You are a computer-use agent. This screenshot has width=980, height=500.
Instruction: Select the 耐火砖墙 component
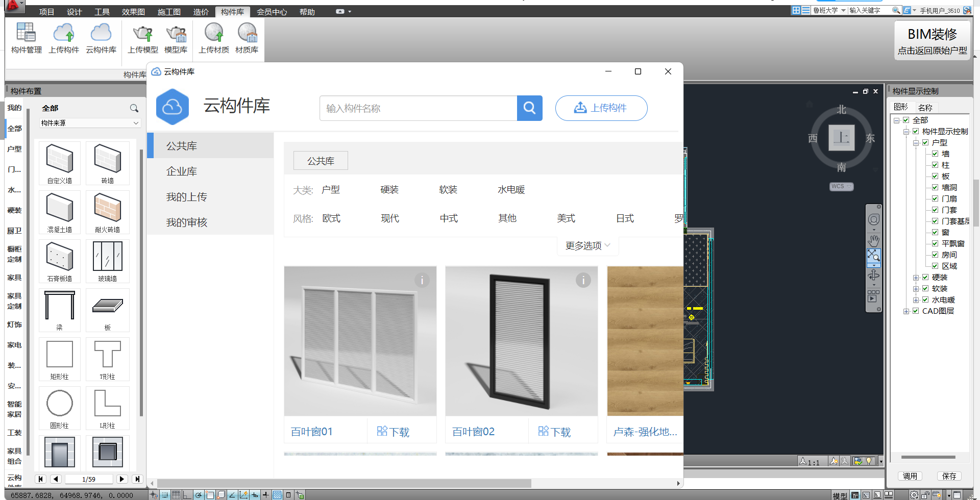(x=107, y=212)
